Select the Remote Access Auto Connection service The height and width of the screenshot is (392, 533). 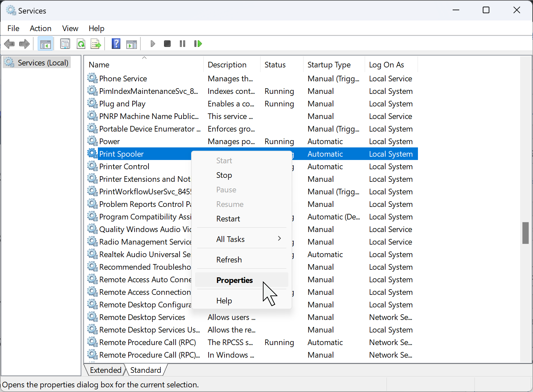tap(139, 279)
